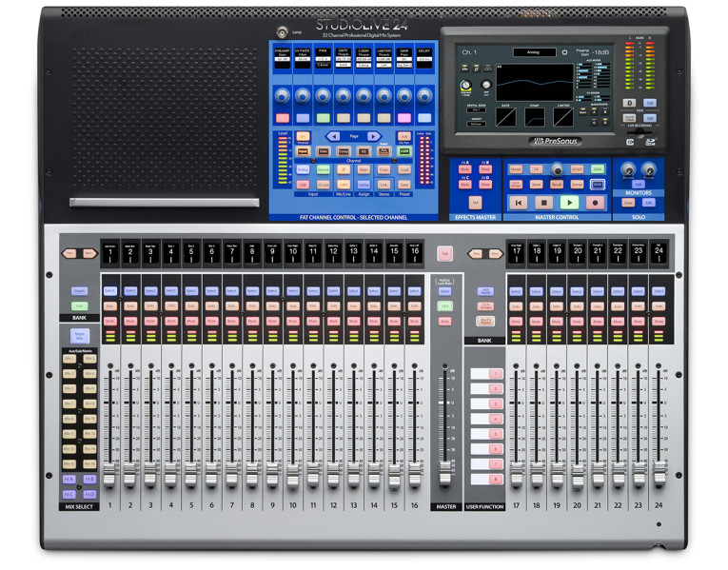Open the FX page in Master Control

[537, 169]
